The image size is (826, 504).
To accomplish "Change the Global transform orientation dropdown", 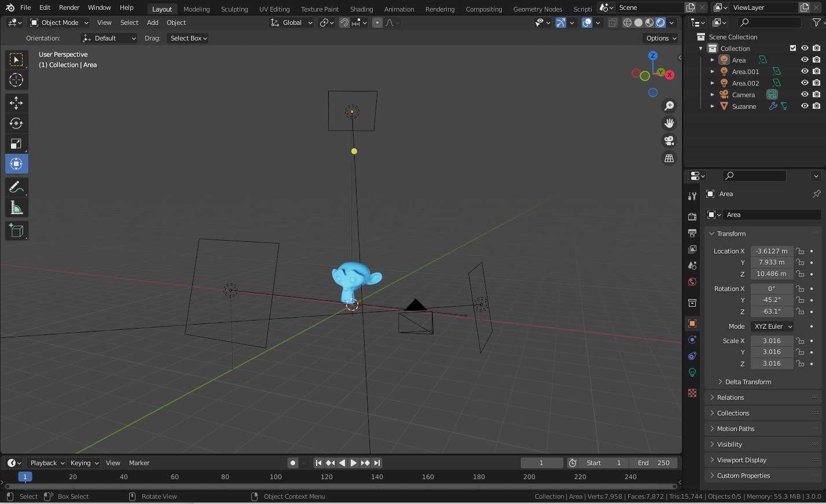I will (291, 22).
